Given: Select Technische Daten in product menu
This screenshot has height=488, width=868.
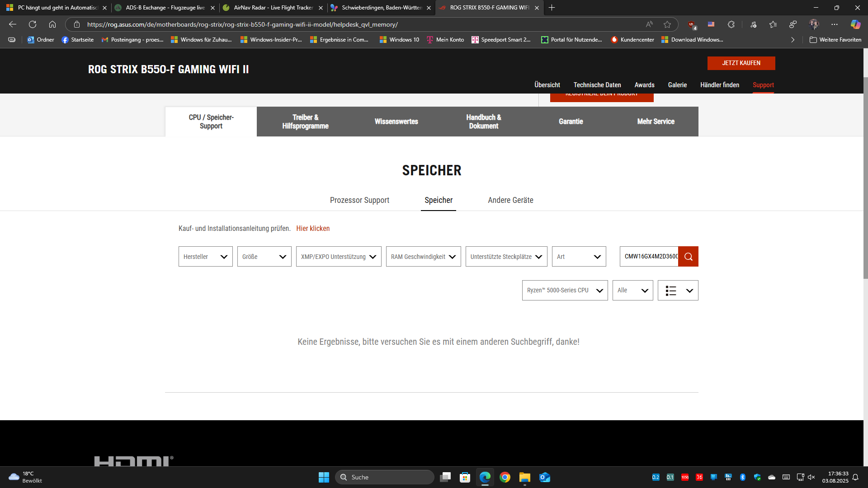Looking at the screenshot, I should (x=597, y=85).
